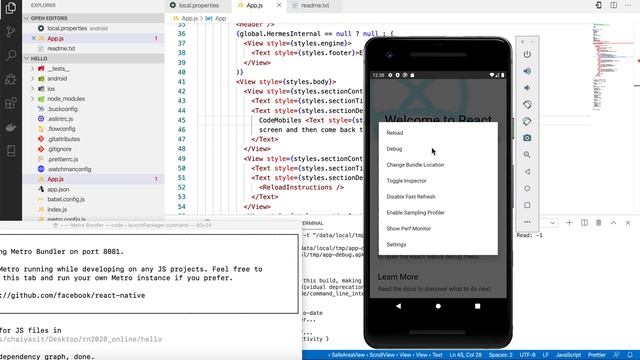The height and width of the screenshot is (360, 640).
Task: Kill terminal using the trash icon
Action: (598, 222)
